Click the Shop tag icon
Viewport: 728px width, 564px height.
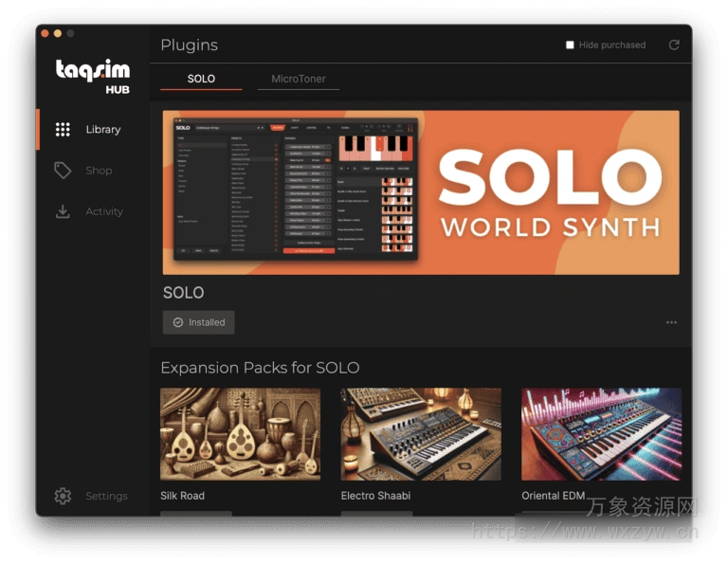point(63,171)
